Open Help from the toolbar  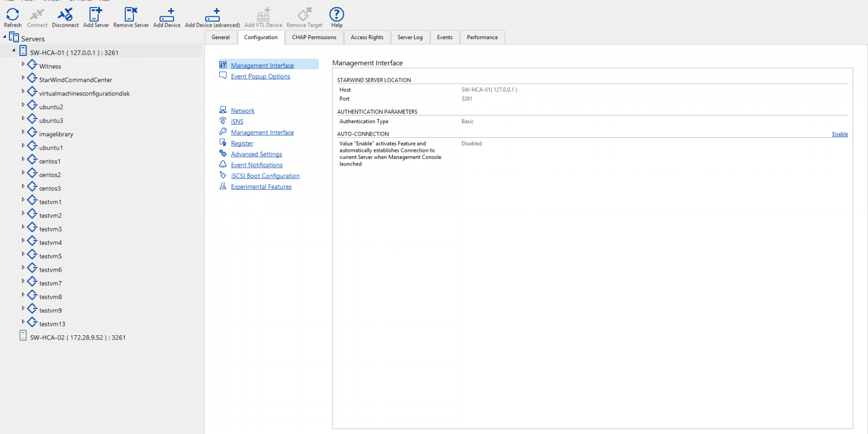pyautogui.click(x=336, y=14)
